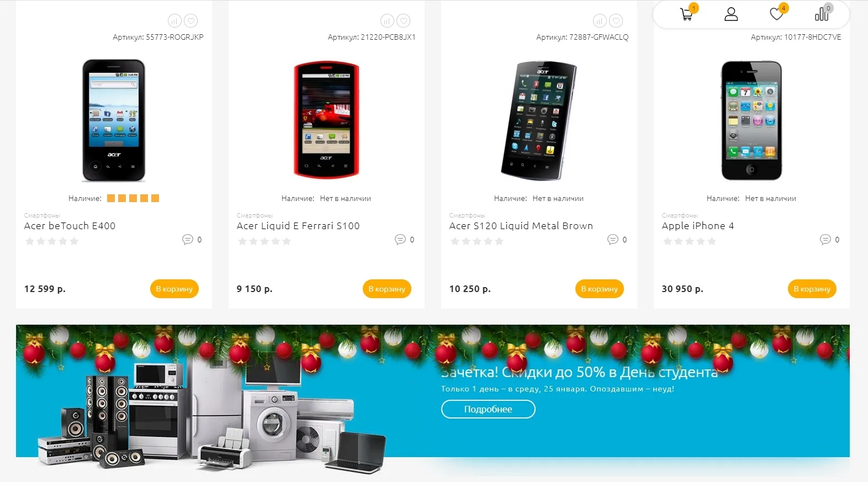Add Acer beTouch E400 to comparison
This screenshot has height=482, width=868.
point(174,21)
